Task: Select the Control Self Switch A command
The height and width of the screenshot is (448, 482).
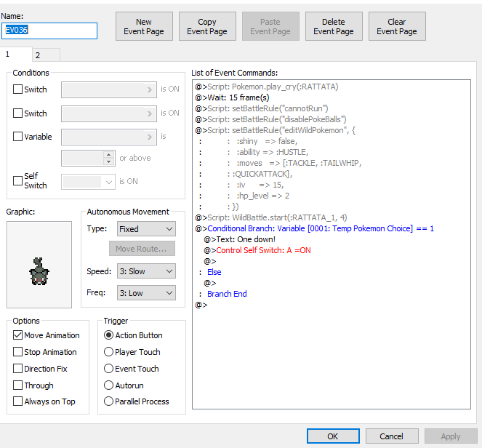Action: [x=263, y=250]
